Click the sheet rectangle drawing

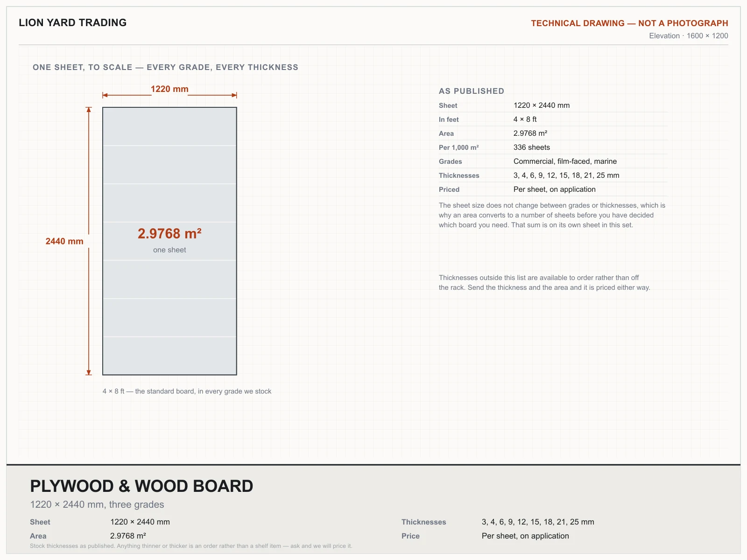[x=169, y=241]
